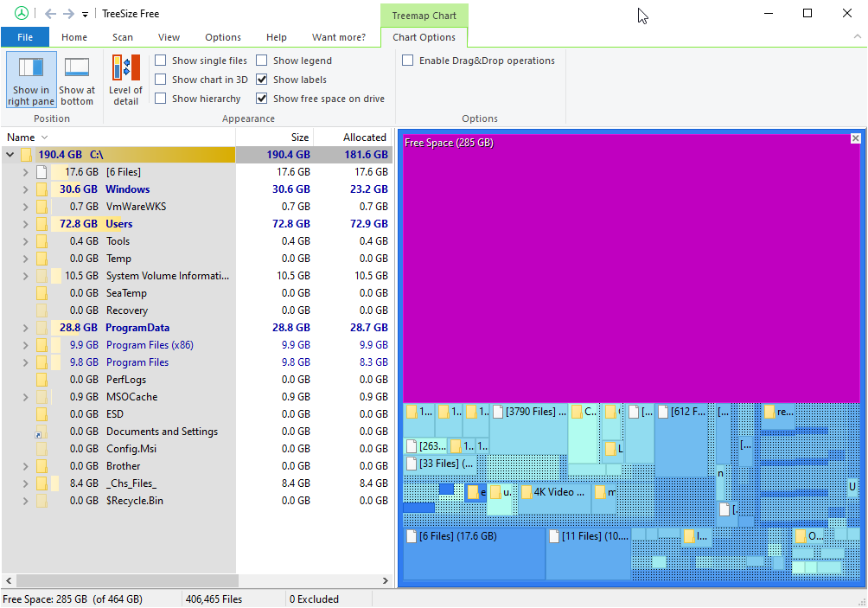Expand the Users folder node
Viewport: 868px width, 608px height.
25,224
